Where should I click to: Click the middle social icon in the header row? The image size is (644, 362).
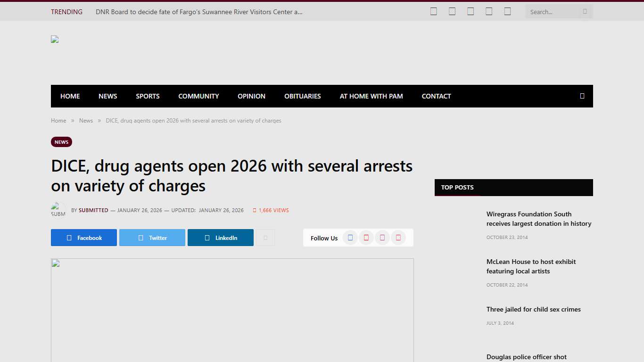470,10
